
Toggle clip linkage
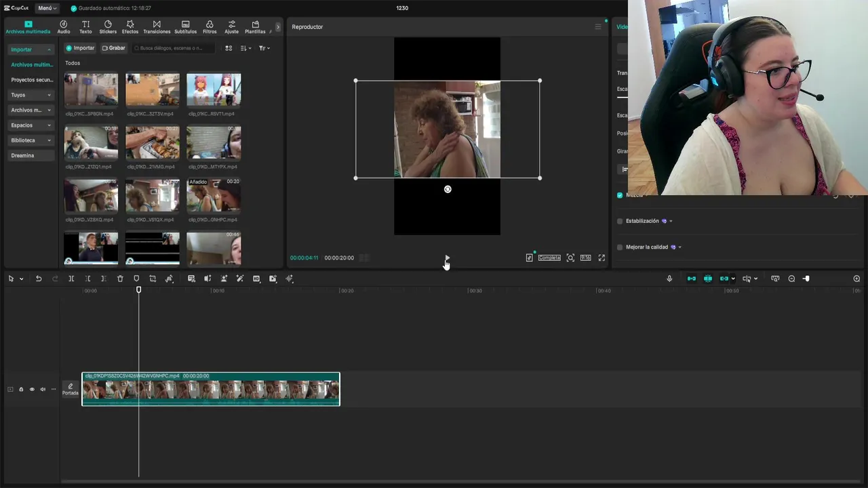point(724,279)
